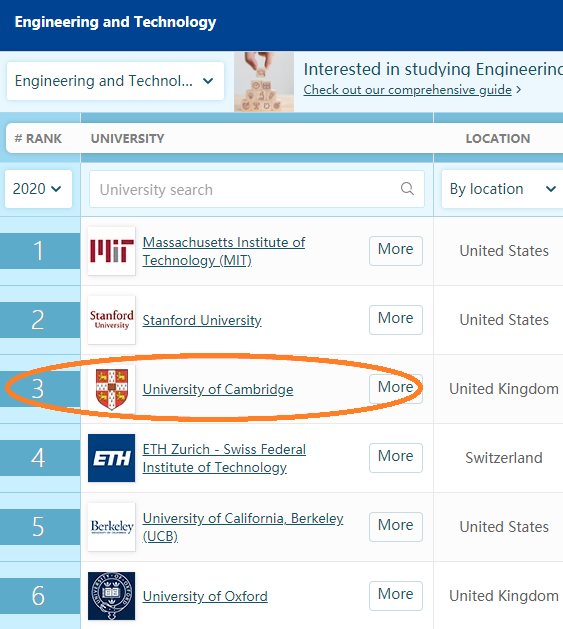
Task: Open University of Cambridge link
Action: (218, 390)
